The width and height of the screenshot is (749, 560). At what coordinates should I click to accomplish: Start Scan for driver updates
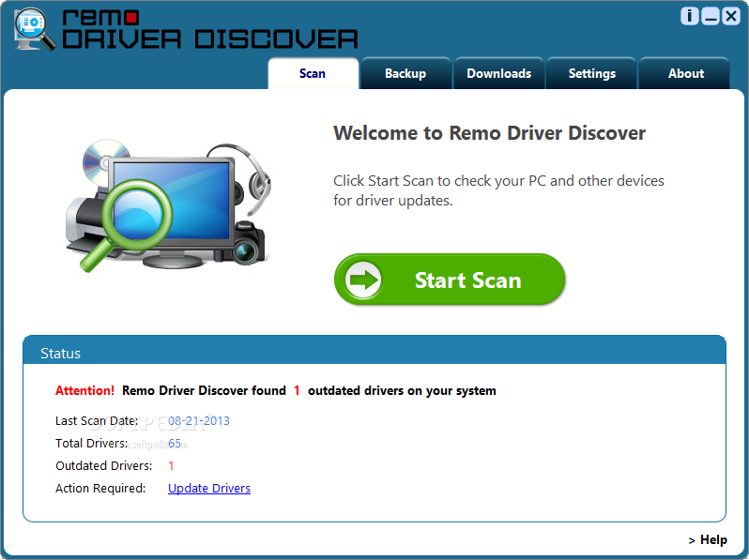click(450, 280)
